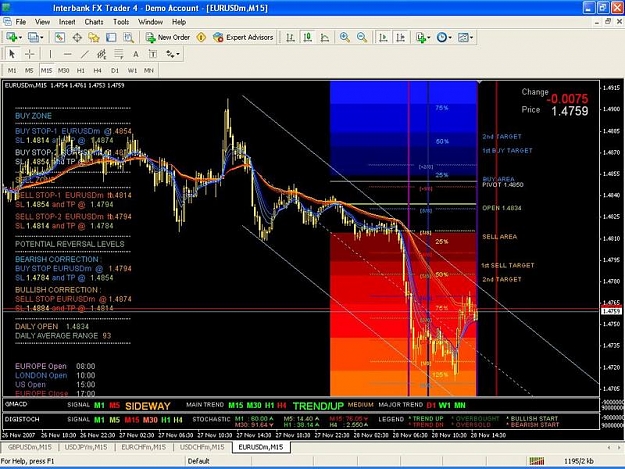Select the EURUSDm,M15 chart tab

(x=261, y=447)
